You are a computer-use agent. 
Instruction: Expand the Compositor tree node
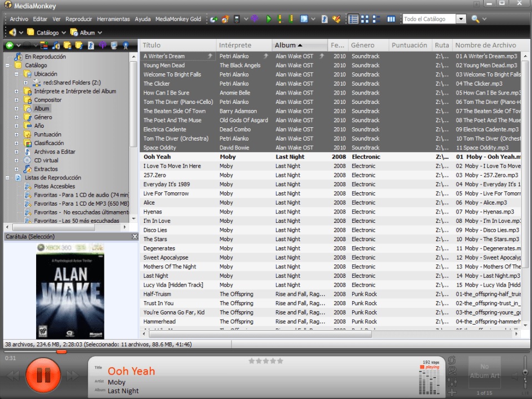point(17,100)
